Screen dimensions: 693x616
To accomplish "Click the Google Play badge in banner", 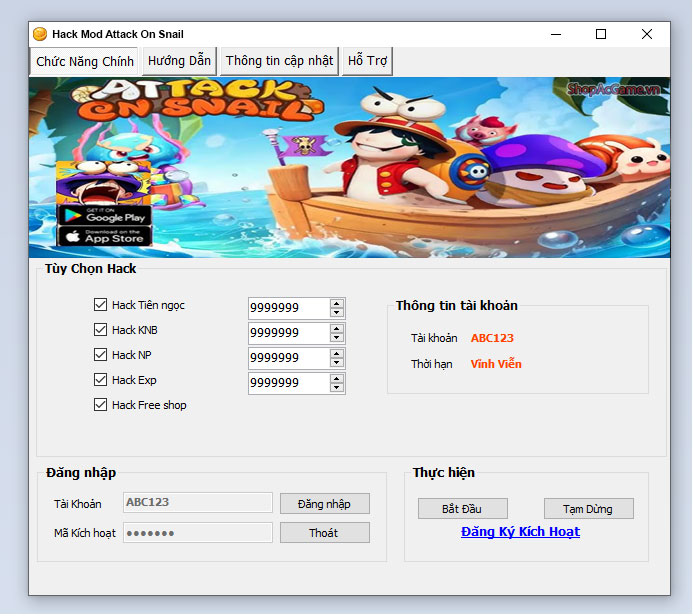I will pyautogui.click(x=104, y=215).
